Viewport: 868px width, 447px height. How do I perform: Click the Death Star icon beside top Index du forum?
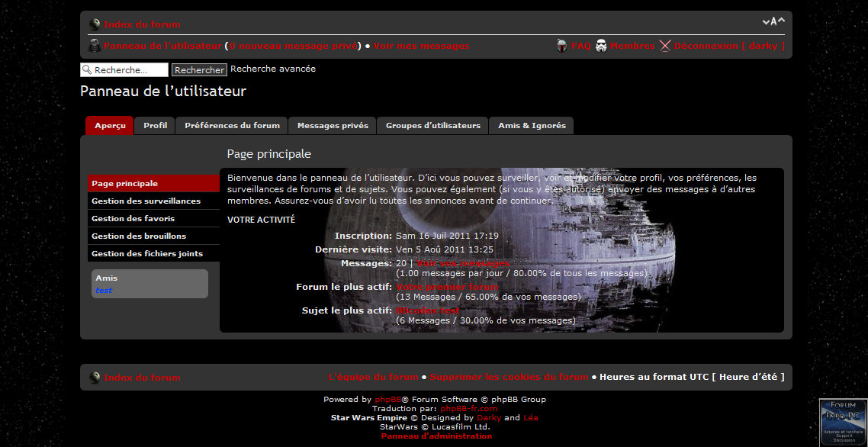[95, 24]
